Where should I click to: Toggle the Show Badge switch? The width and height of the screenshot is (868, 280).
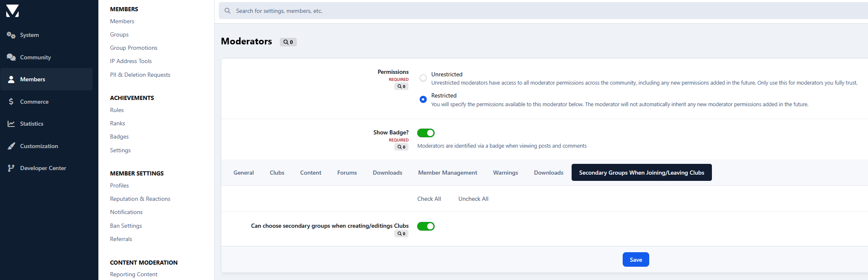425,133
